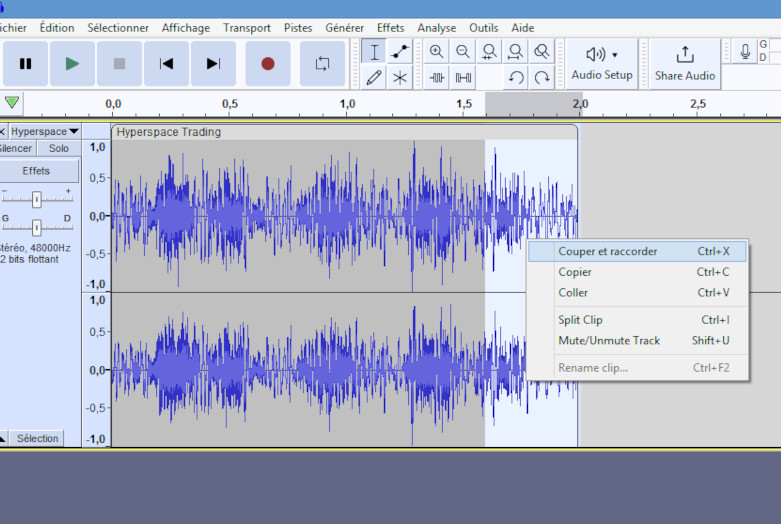Click the Effets button on track panel

[x=36, y=171]
